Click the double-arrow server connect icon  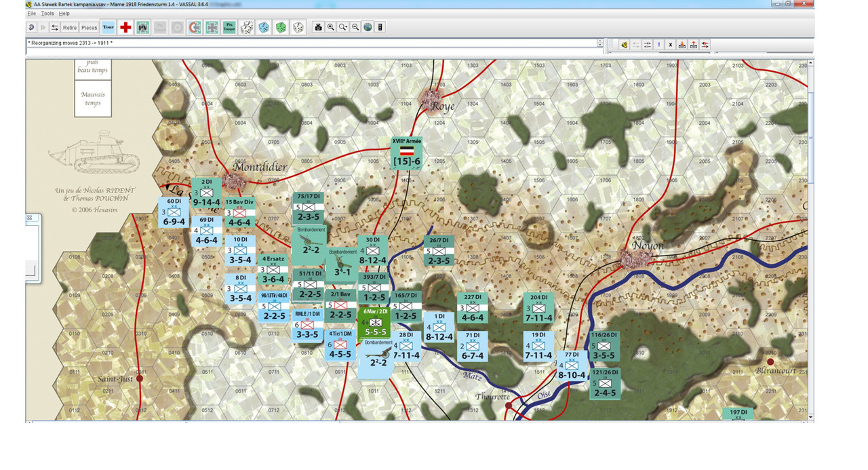tap(55, 28)
